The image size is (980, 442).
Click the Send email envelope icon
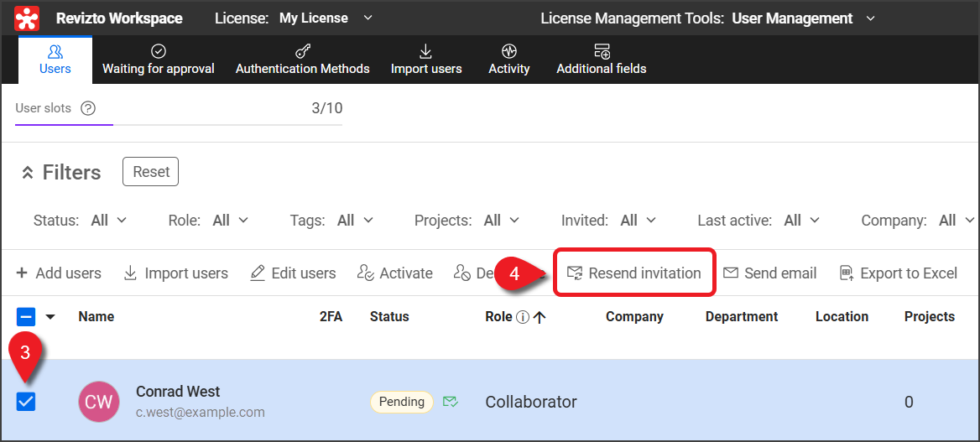(731, 273)
